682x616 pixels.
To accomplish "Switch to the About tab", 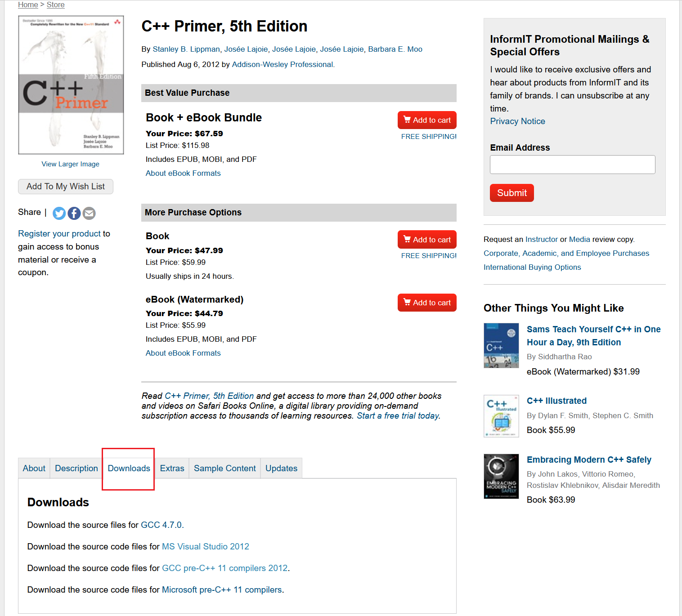I will coord(34,468).
